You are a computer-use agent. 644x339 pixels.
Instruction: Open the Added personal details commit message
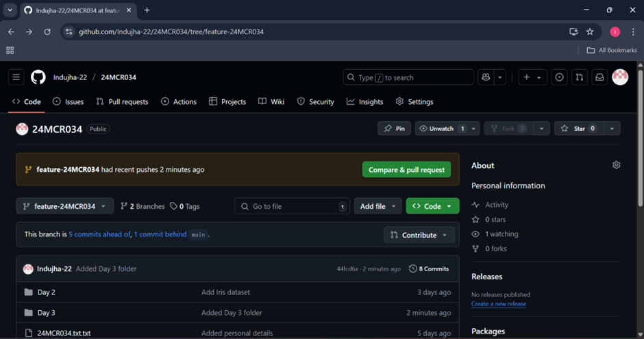237,333
